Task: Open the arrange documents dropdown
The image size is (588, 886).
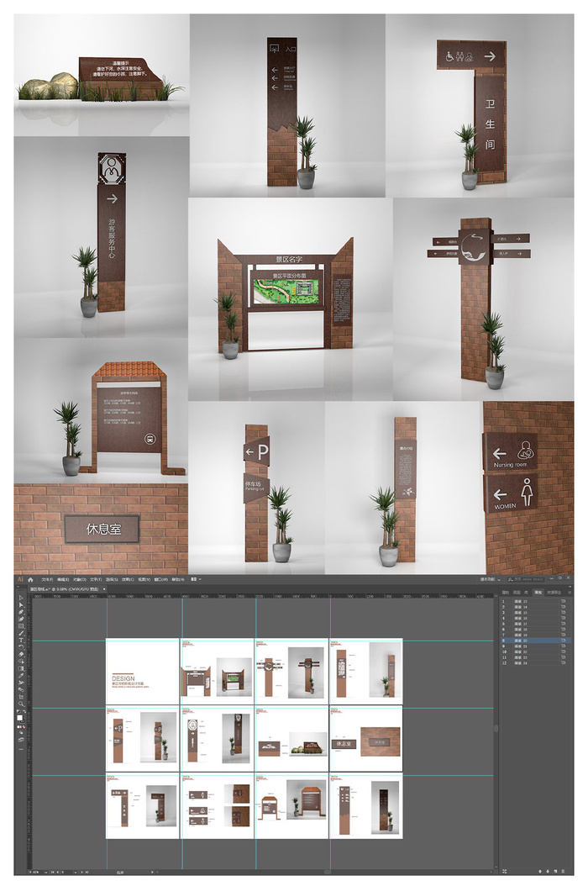Action: pos(196,579)
